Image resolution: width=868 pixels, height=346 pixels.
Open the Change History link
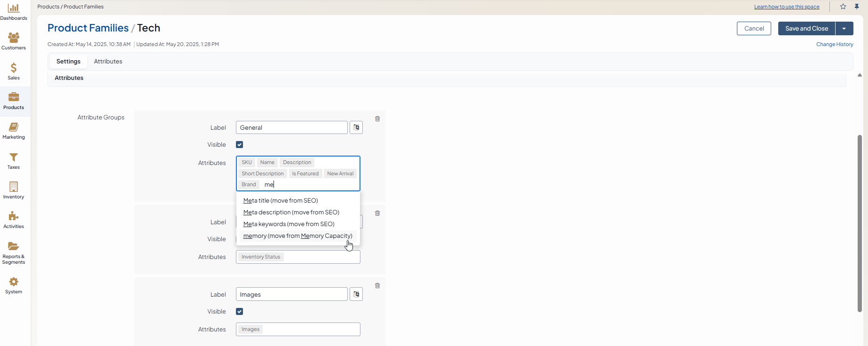click(835, 44)
